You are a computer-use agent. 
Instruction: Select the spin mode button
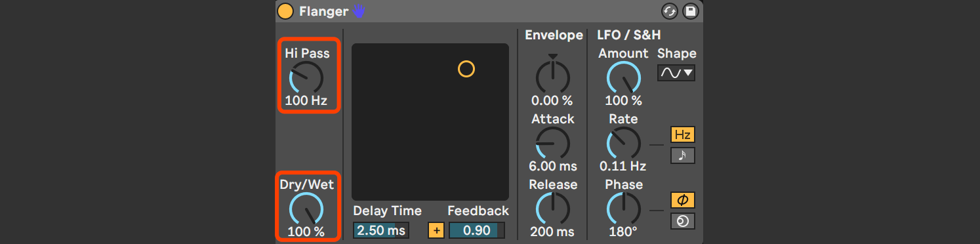[x=683, y=222]
